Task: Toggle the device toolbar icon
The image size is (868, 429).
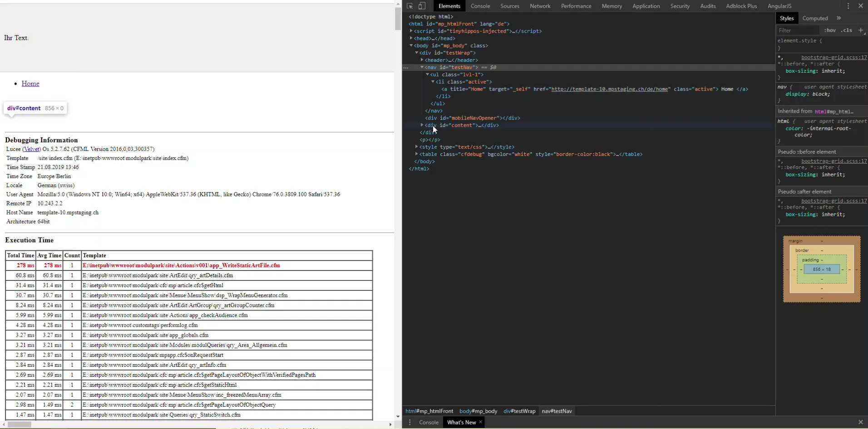Action: [422, 6]
